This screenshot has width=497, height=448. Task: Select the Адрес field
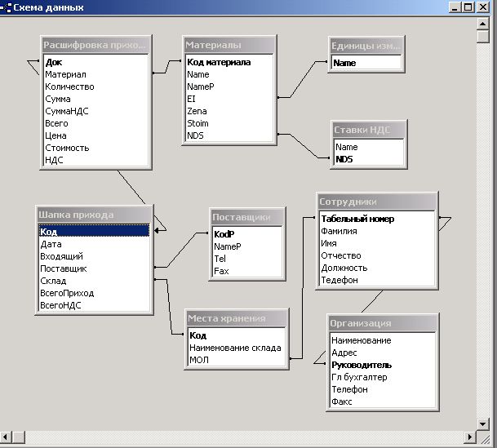click(x=383, y=353)
